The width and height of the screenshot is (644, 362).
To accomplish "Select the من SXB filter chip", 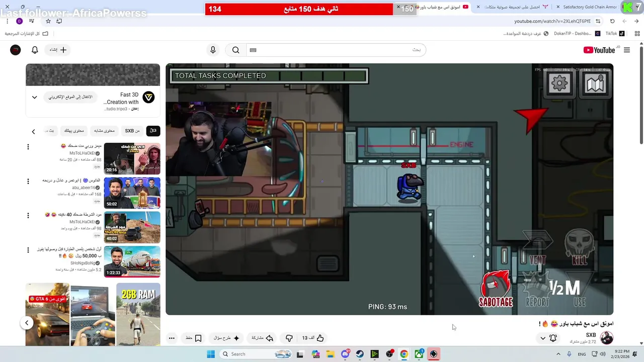I will tap(132, 131).
